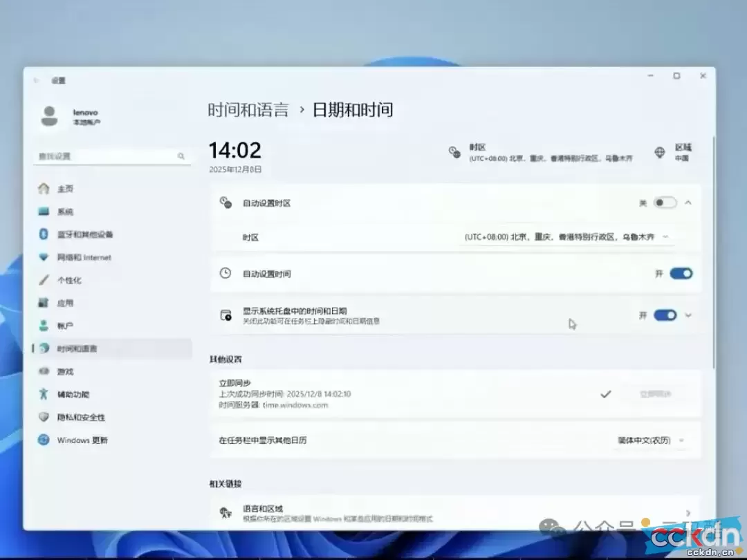Click the 个性化 paintbrush icon
The width and height of the screenshot is (747, 560).
pyautogui.click(x=44, y=280)
